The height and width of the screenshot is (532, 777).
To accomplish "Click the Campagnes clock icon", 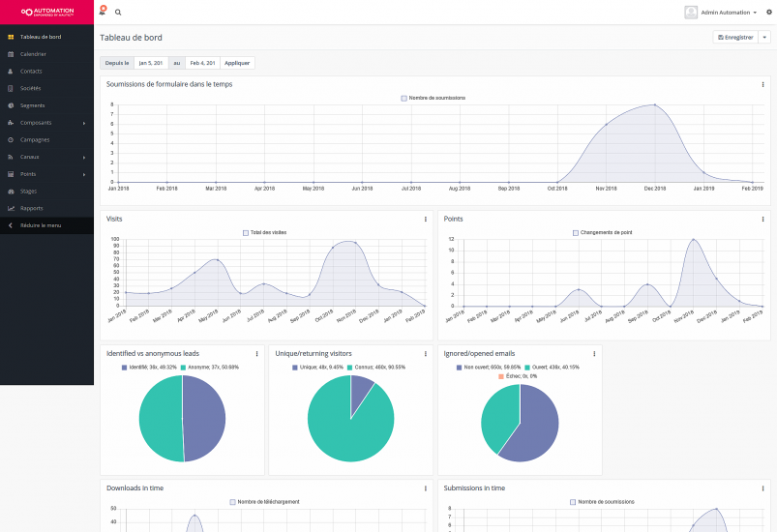I will (x=11, y=139).
